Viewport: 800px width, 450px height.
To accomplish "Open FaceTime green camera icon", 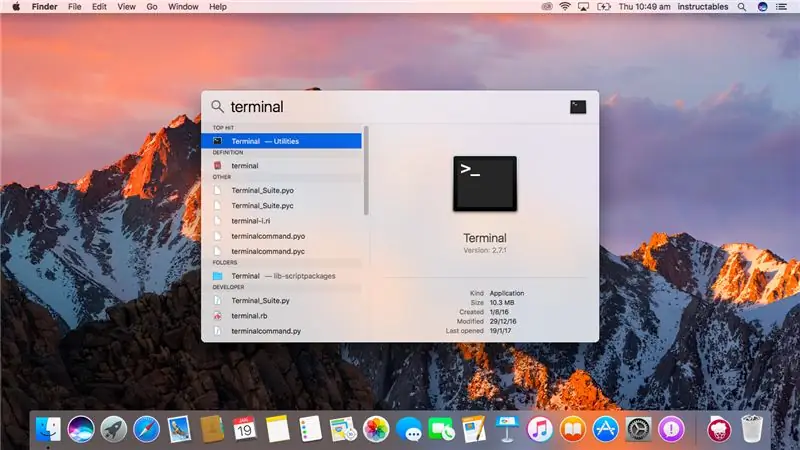I will click(441, 429).
